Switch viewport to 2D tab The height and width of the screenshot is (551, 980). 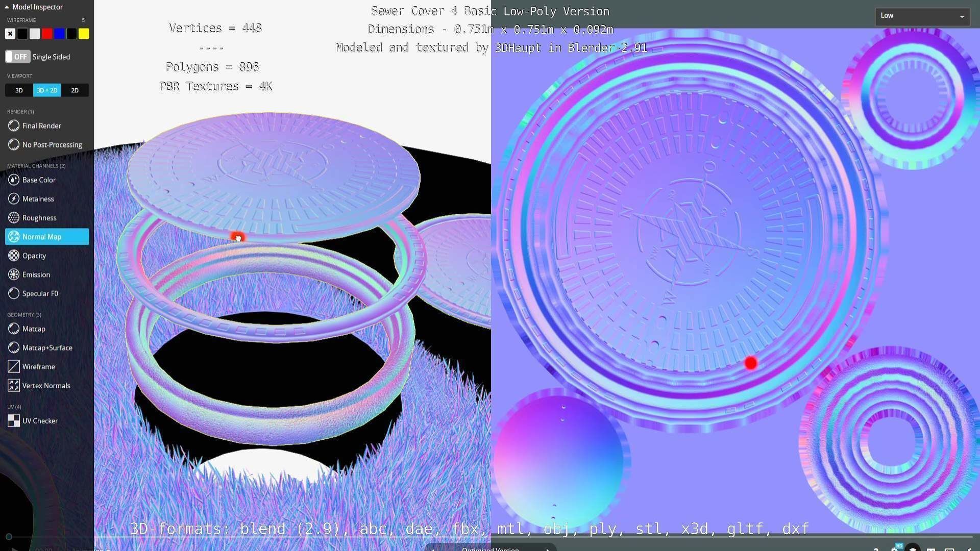[x=75, y=90]
